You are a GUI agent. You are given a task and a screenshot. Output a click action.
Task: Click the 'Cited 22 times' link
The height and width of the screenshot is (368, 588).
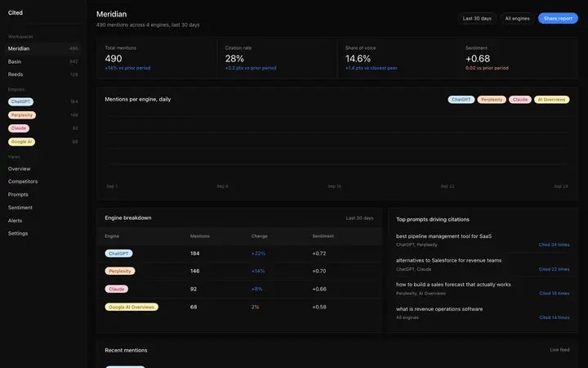(554, 269)
